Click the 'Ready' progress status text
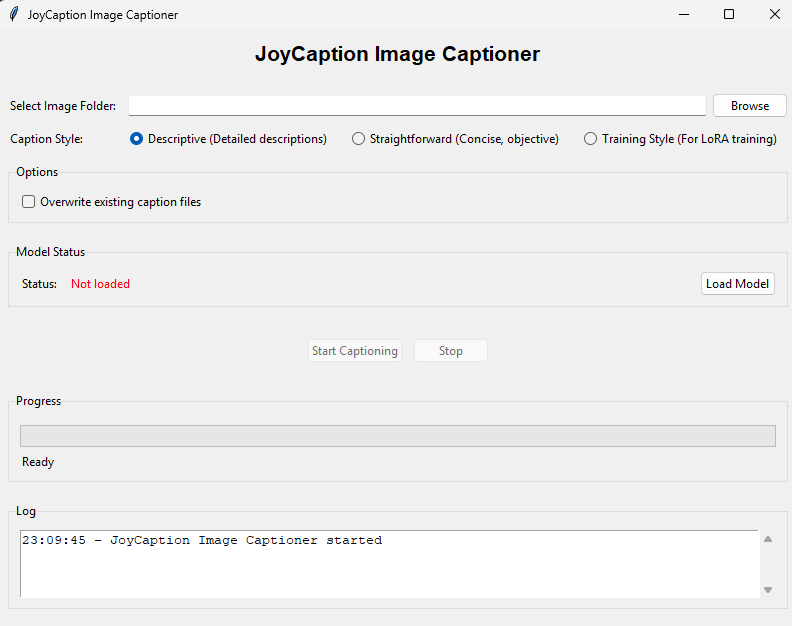The width and height of the screenshot is (792, 626). pyautogui.click(x=38, y=462)
